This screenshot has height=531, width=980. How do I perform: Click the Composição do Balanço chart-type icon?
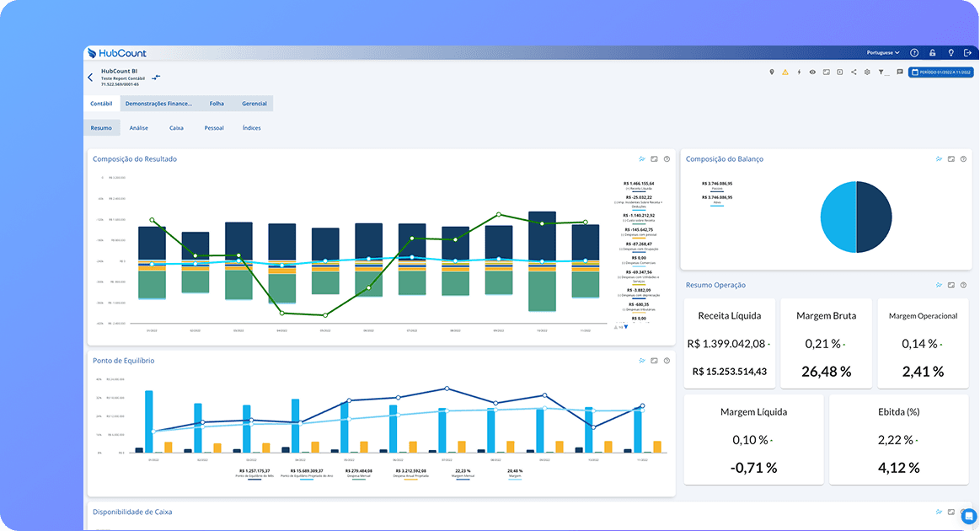[x=939, y=159]
